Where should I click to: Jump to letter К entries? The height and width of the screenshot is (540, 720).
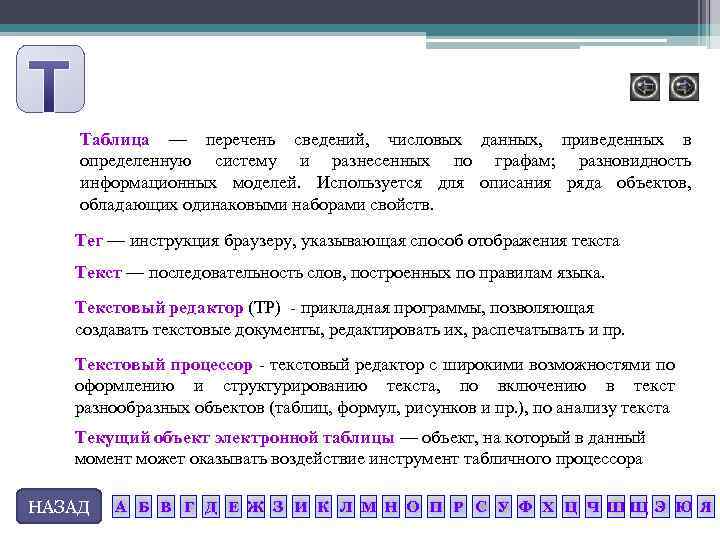coord(323,506)
